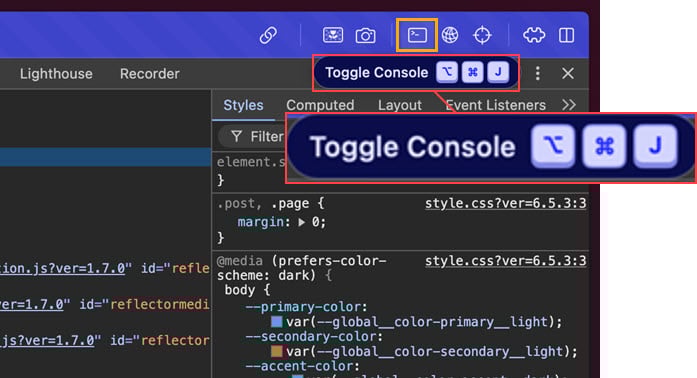Switch to the Recorder tab
The height and width of the screenshot is (378, 697).
[x=150, y=74]
